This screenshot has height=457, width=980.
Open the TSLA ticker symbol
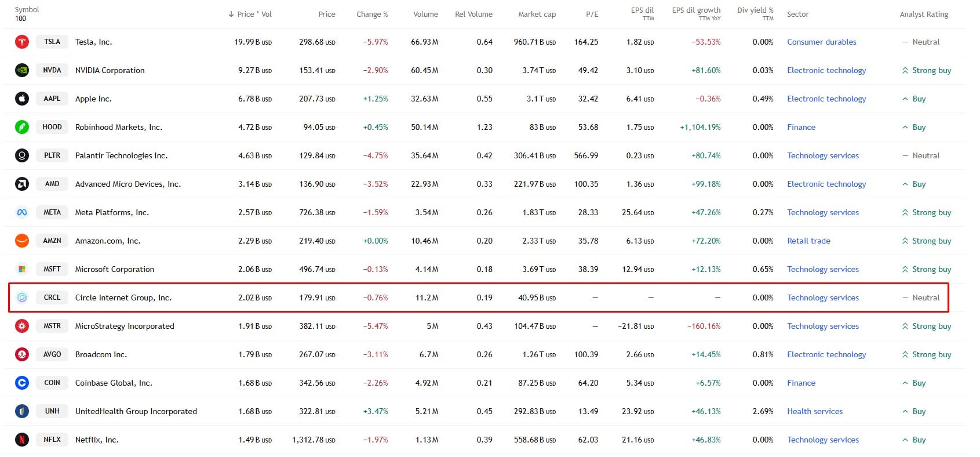click(52, 42)
